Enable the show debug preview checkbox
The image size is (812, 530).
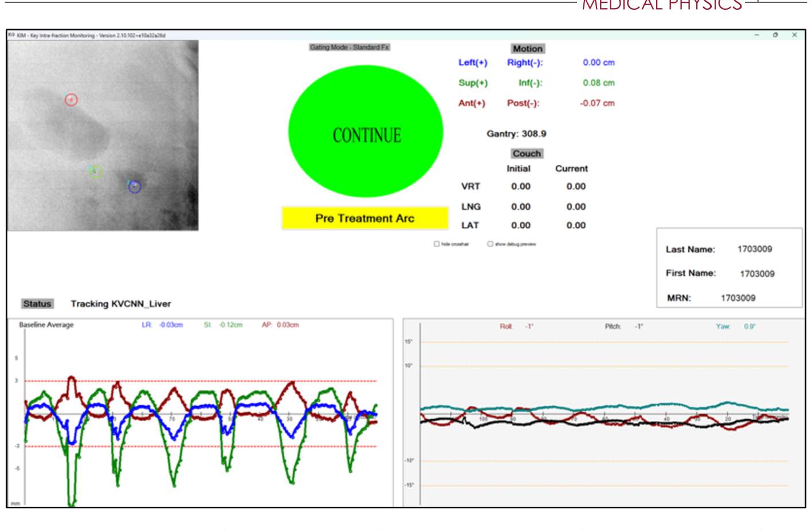point(491,244)
